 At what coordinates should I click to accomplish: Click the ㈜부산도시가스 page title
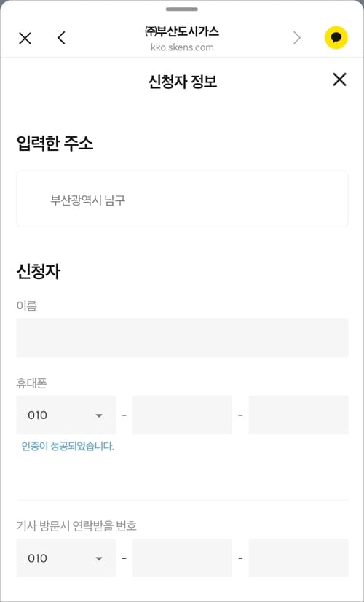tap(182, 31)
